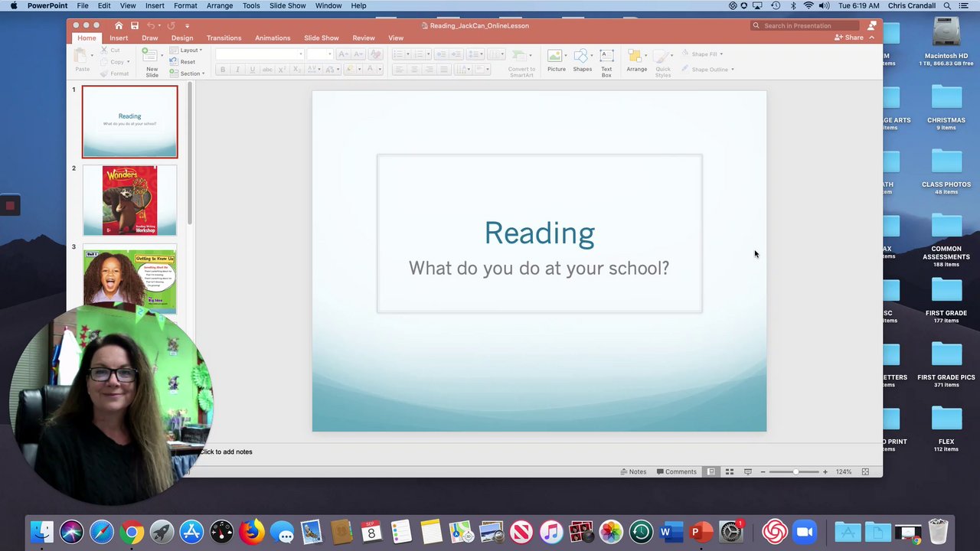This screenshot has height=551, width=980.
Task: Open PowerPoint from the Dock
Action: pos(701,531)
